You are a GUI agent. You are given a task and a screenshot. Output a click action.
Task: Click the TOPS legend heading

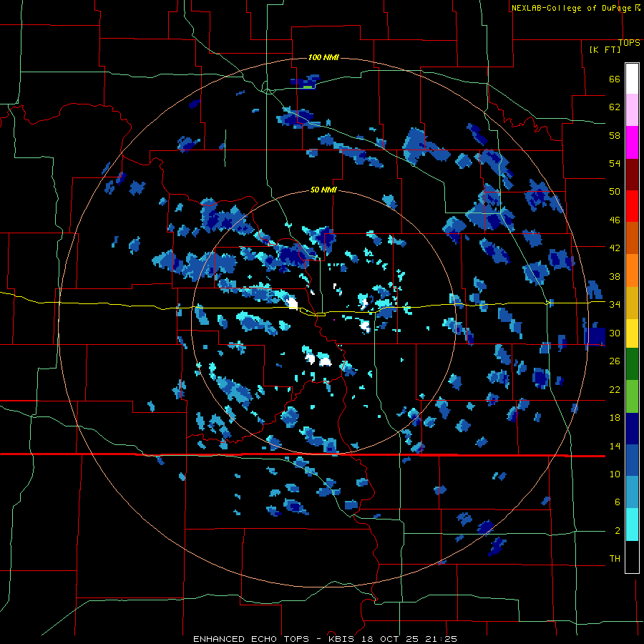629,43
